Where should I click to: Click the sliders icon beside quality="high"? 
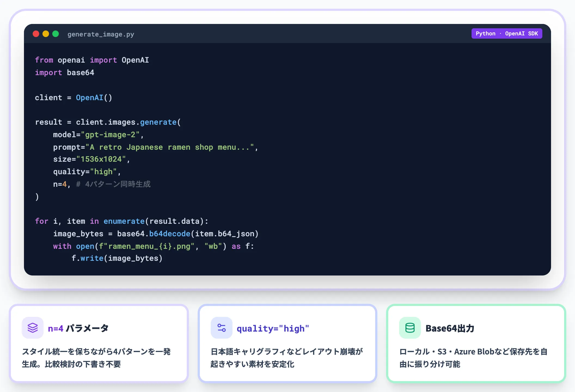pyautogui.click(x=221, y=328)
